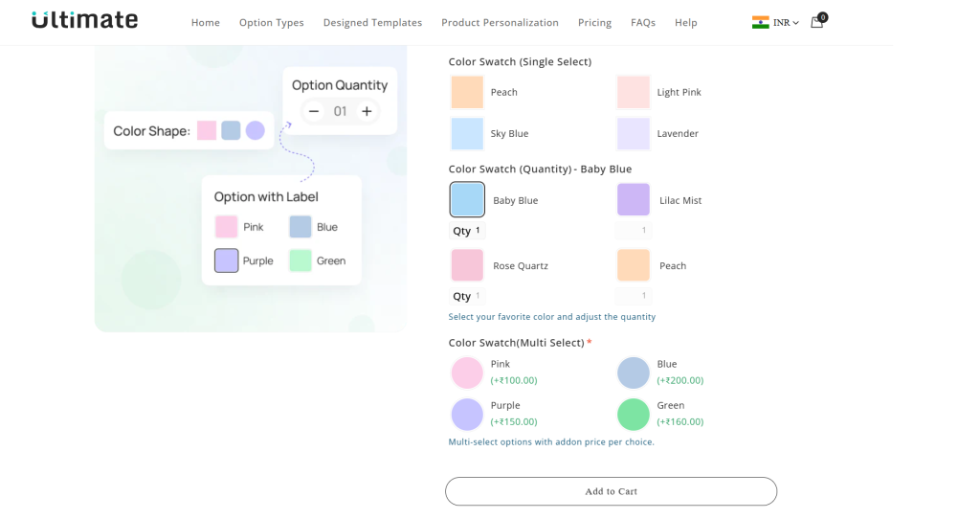
Task: Toggle the Blue multi-select swatch
Action: [x=634, y=372]
